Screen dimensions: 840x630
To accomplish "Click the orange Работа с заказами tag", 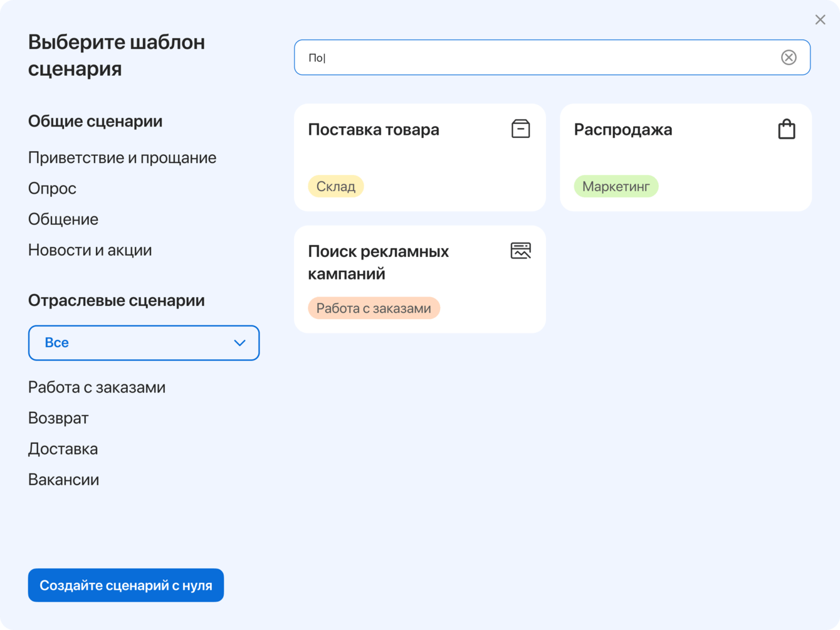I will click(x=374, y=308).
